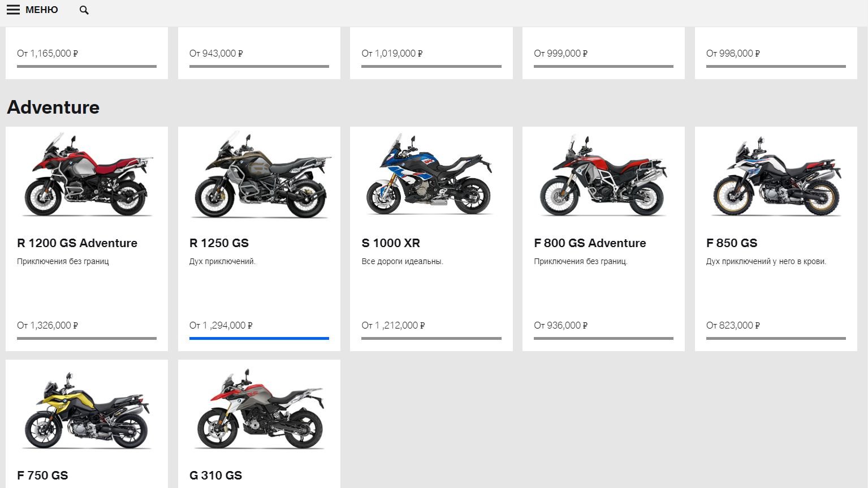Open the R 1200 GS Adventure motorcycle image
This screenshot has height=488, width=868.
(x=87, y=175)
